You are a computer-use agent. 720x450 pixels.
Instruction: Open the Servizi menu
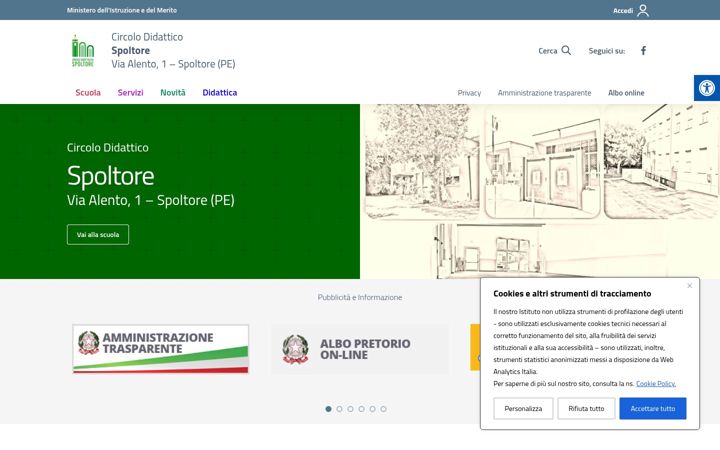click(x=130, y=93)
